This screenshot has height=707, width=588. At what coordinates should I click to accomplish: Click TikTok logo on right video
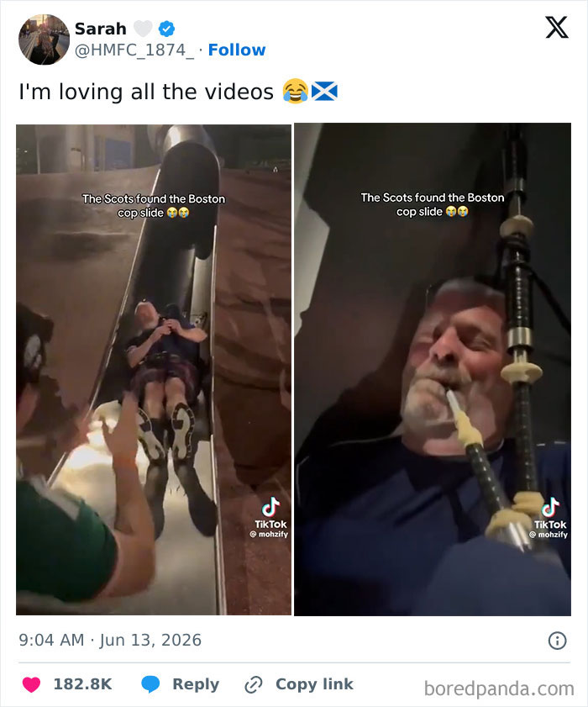[x=549, y=518]
